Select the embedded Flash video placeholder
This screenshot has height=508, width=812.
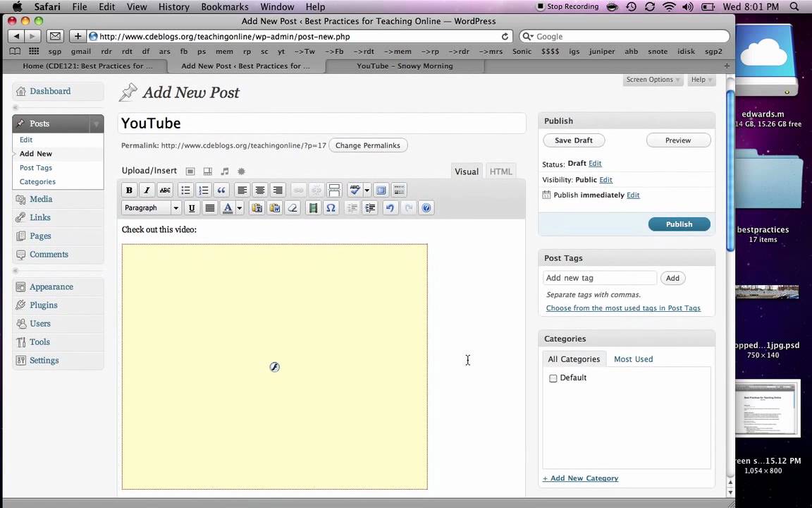[274, 366]
